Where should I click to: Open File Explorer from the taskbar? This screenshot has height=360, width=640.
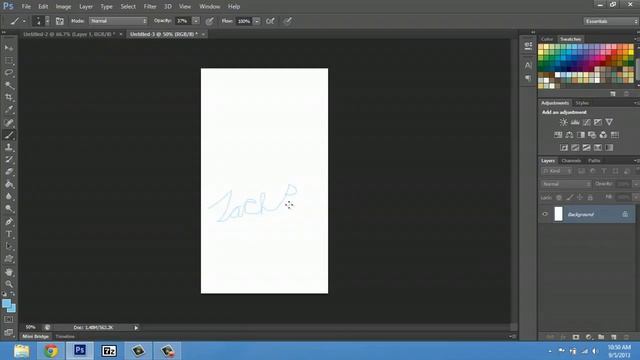[21, 351]
